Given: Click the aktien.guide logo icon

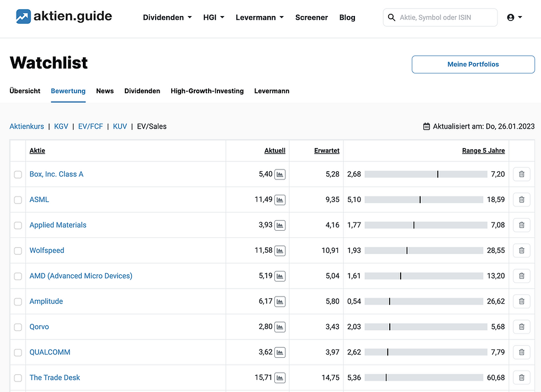Looking at the screenshot, I should 23,17.
